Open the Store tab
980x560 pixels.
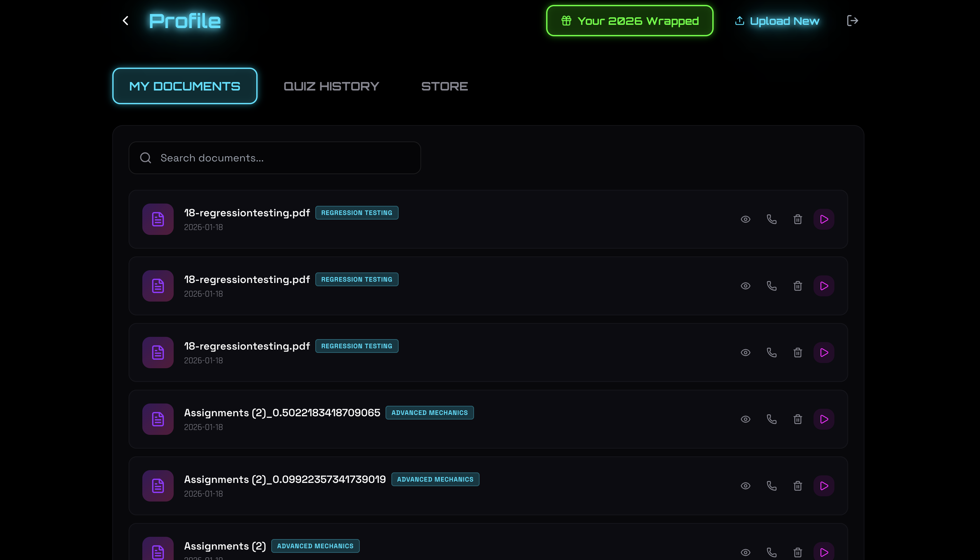444,86
